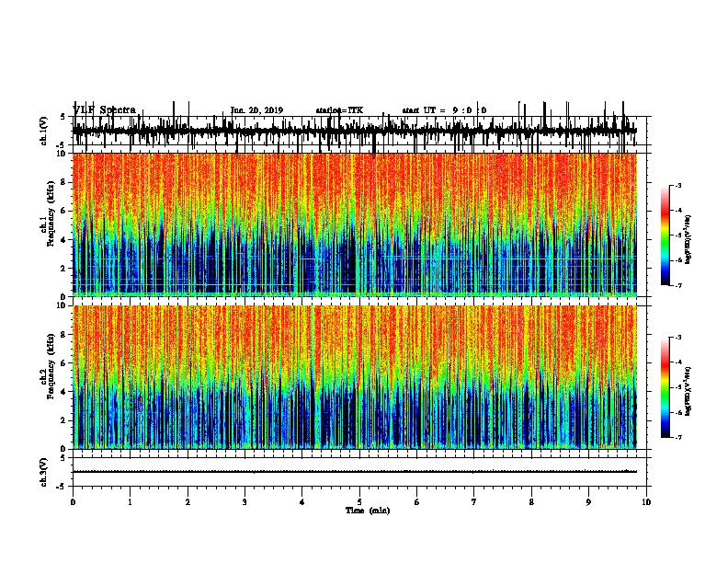Click the Time (min) axis label
The height and width of the screenshot is (563, 728).
tap(368, 511)
